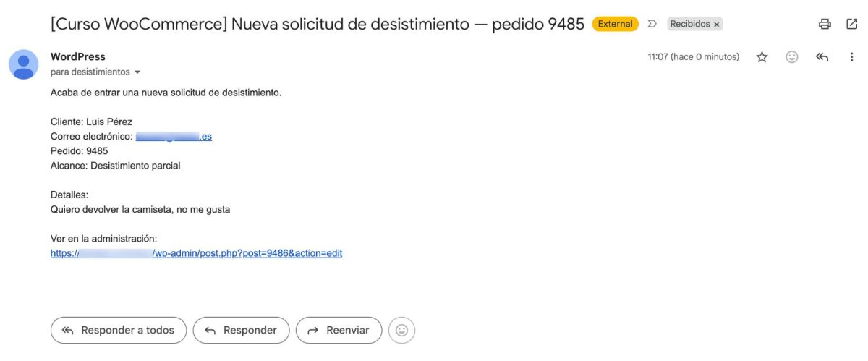
Task: Click the Reenviar button
Action: (339, 330)
